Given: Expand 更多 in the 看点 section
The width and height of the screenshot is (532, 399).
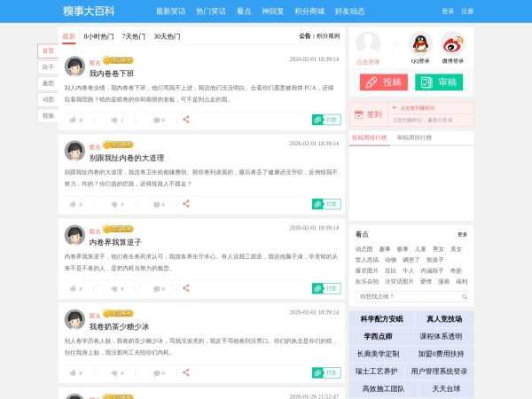Looking at the screenshot, I should click(x=462, y=234).
